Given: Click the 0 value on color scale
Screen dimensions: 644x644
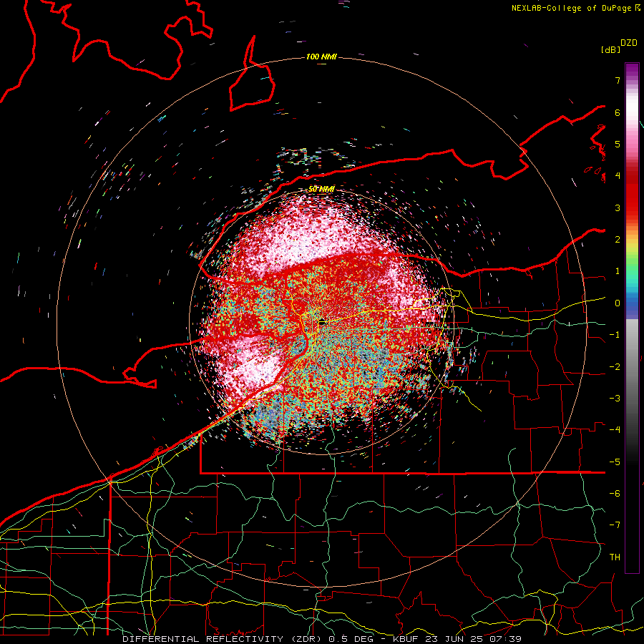Looking at the screenshot, I should 618,303.
